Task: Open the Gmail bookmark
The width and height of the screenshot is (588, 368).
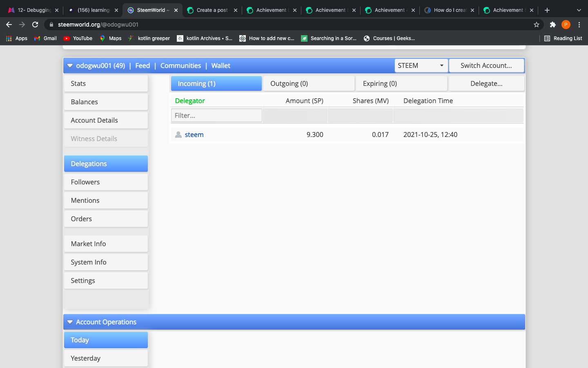Action: (45, 38)
